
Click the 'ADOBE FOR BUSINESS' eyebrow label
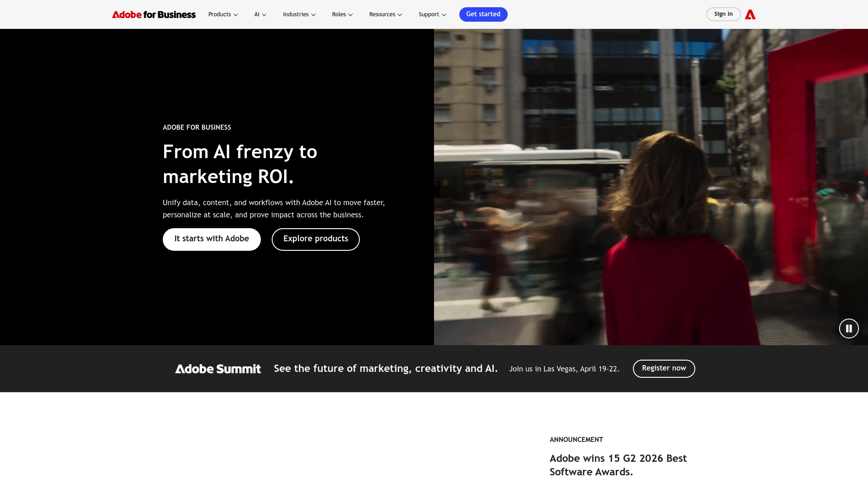click(197, 127)
